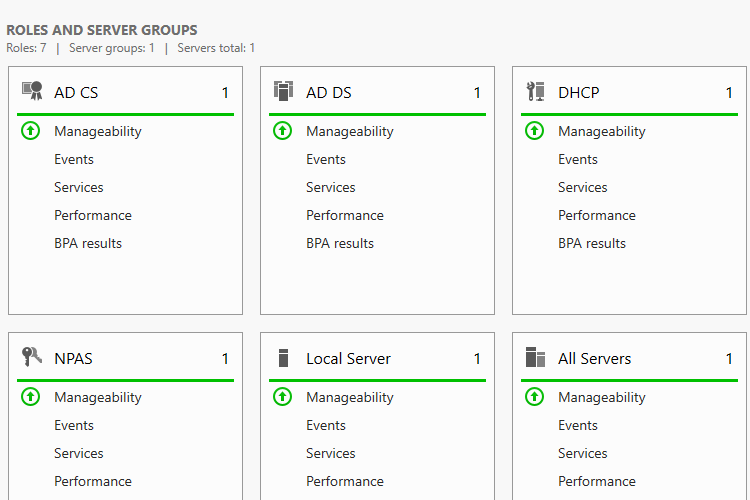
Task: Open BPA results under DHCP
Action: (592, 243)
